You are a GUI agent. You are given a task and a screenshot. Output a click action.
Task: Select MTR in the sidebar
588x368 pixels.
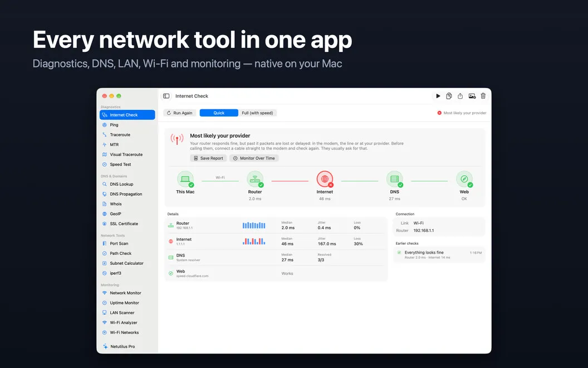pyautogui.click(x=128, y=144)
